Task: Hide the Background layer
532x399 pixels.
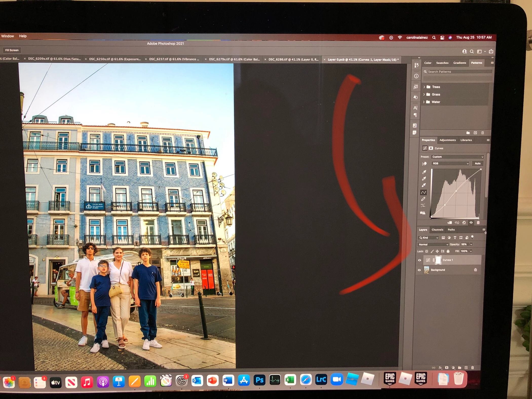Action: tap(419, 270)
